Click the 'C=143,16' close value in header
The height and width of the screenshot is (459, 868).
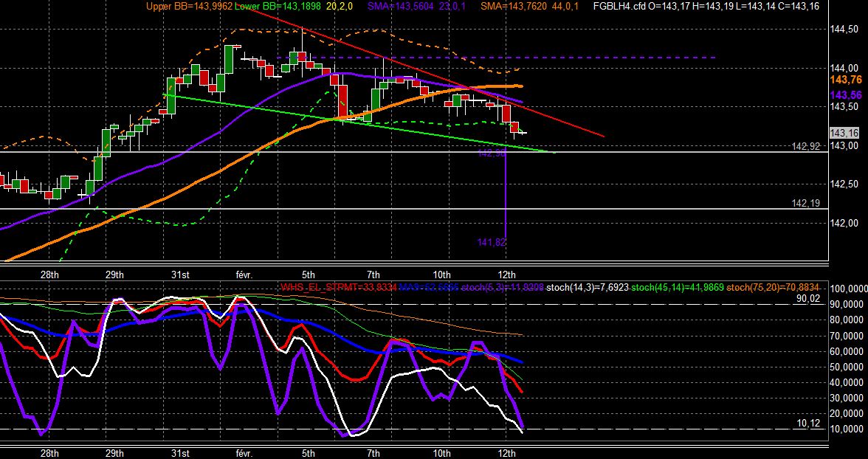click(x=800, y=6)
